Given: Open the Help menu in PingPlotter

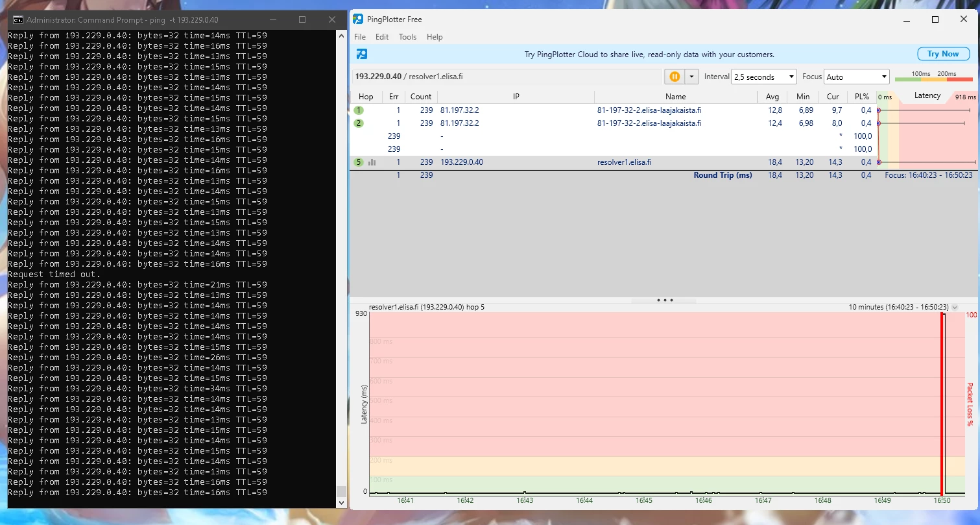Looking at the screenshot, I should point(435,37).
